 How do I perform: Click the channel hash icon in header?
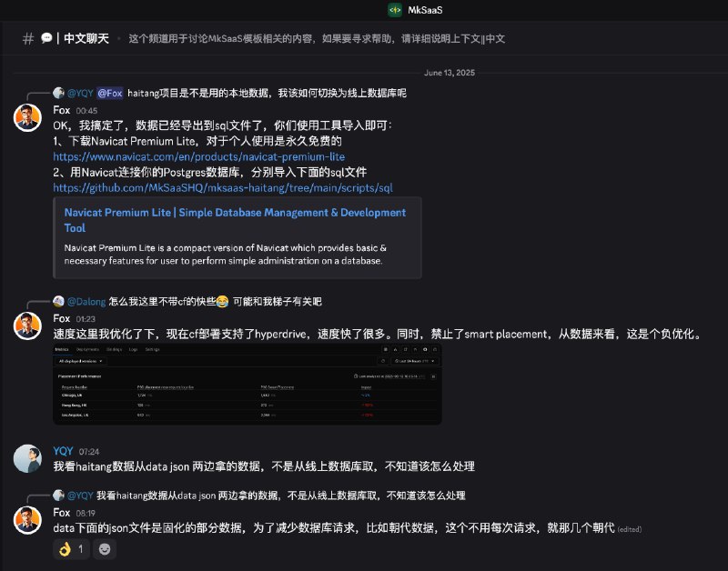[28, 38]
